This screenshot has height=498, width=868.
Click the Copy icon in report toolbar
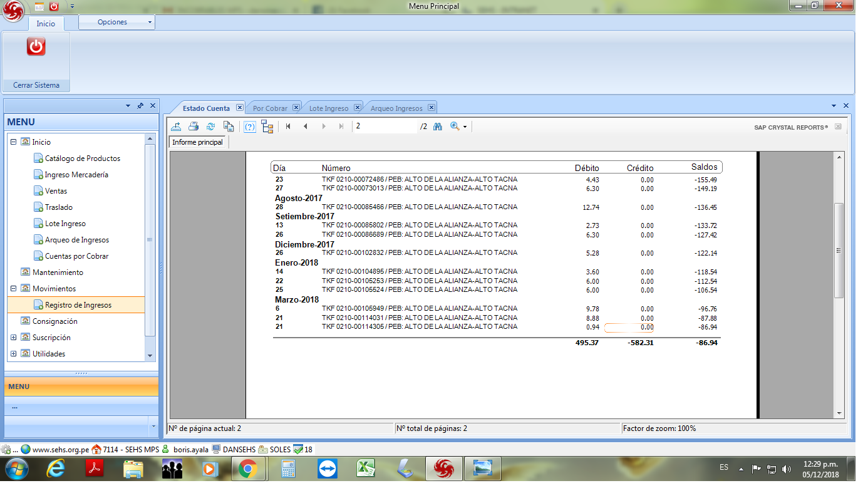229,127
